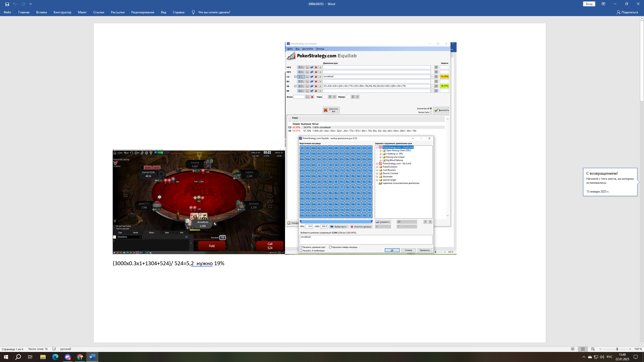Open Task View on the taskbar
Viewport: 644px width, 362px height.
[x=30, y=357]
